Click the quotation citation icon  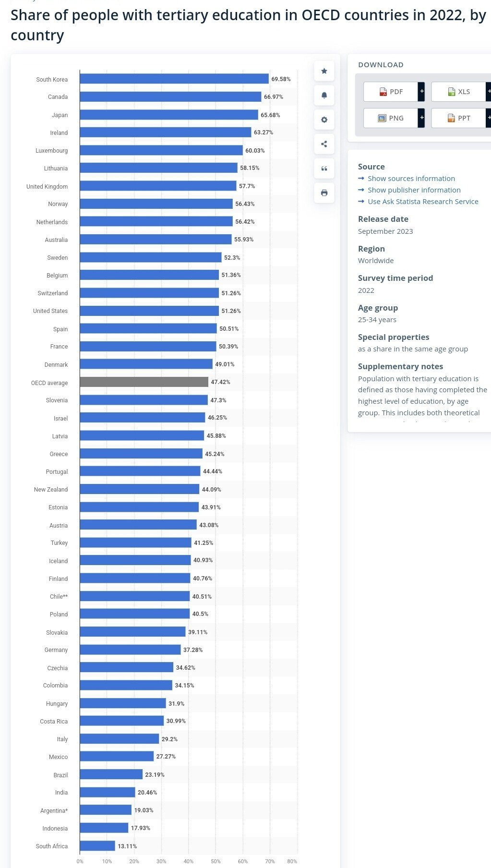324,169
